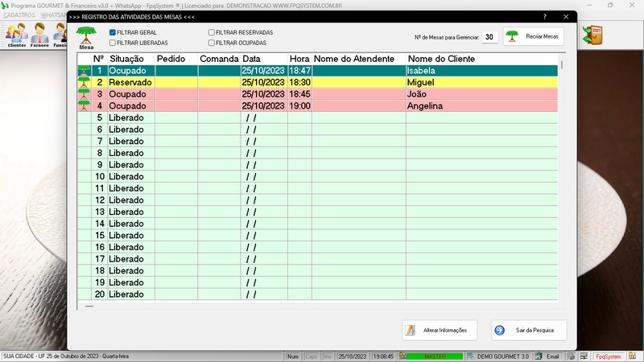644x362 pixels.
Task: Click the Recriar Mesas button
Action: click(534, 36)
